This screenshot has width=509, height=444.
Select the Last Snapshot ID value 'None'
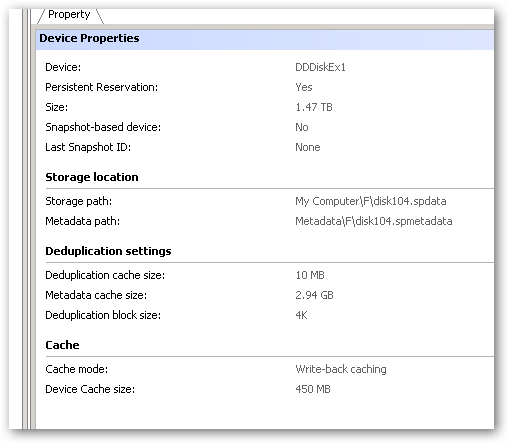coord(308,147)
